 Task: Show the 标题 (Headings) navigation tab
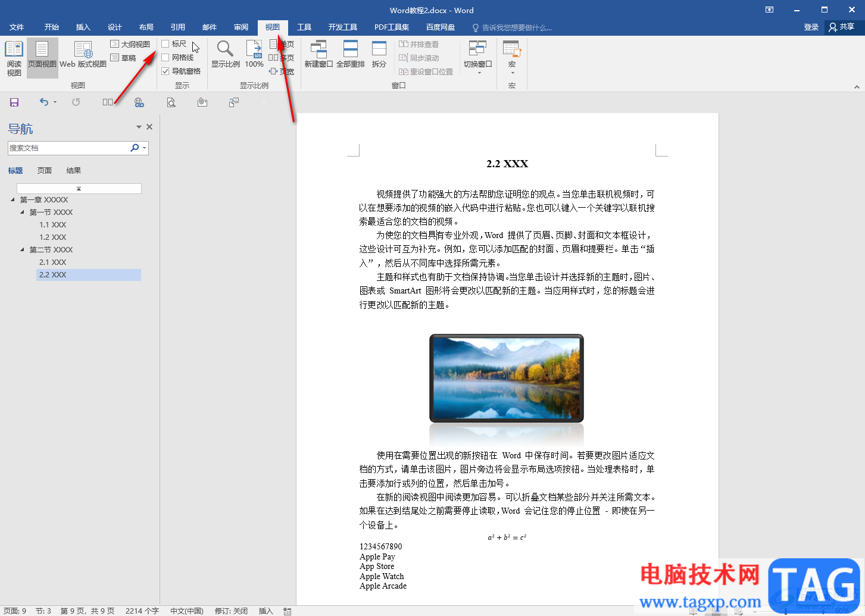pyautogui.click(x=15, y=171)
